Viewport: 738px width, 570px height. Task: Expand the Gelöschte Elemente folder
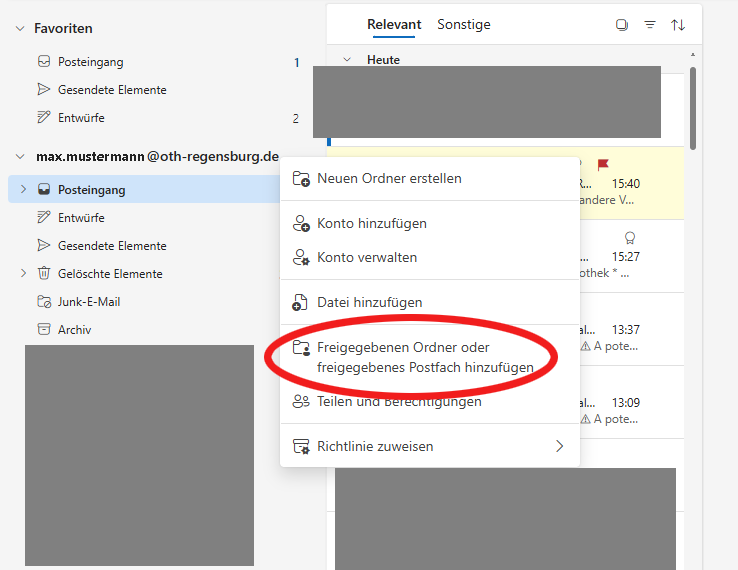tap(24, 273)
